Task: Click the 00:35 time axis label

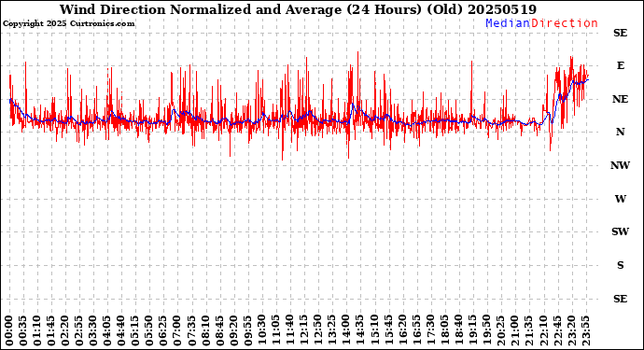Action: click(23, 331)
